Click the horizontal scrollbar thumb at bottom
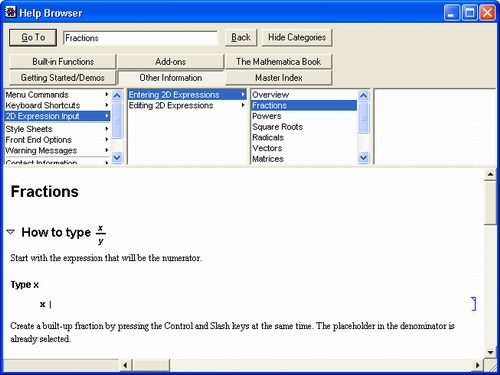Viewport: 500px width, 375px height. (x=151, y=365)
